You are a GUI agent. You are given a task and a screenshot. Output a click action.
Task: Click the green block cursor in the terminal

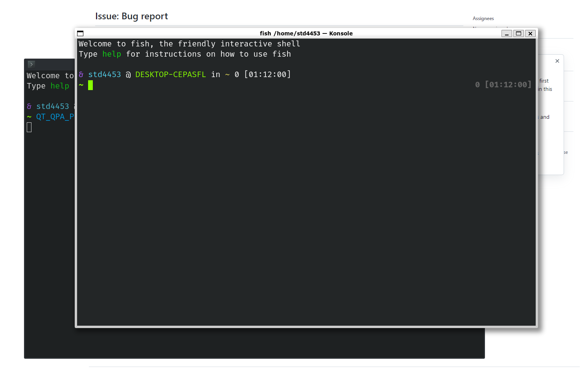pyautogui.click(x=90, y=85)
